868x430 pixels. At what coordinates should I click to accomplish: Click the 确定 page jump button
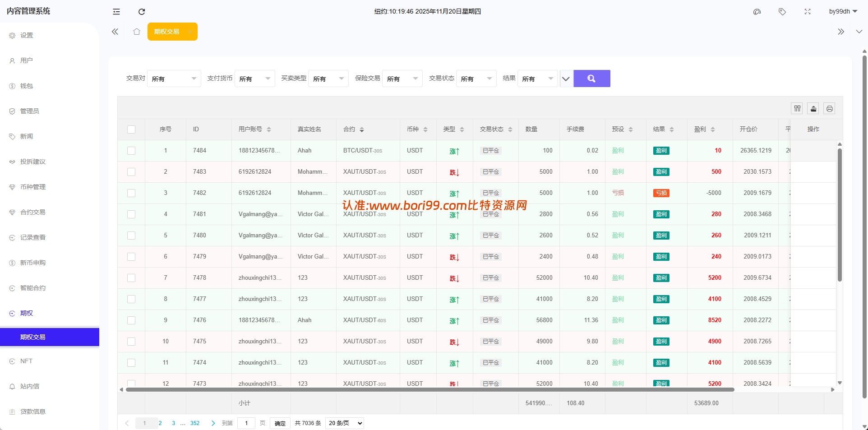pyautogui.click(x=280, y=423)
